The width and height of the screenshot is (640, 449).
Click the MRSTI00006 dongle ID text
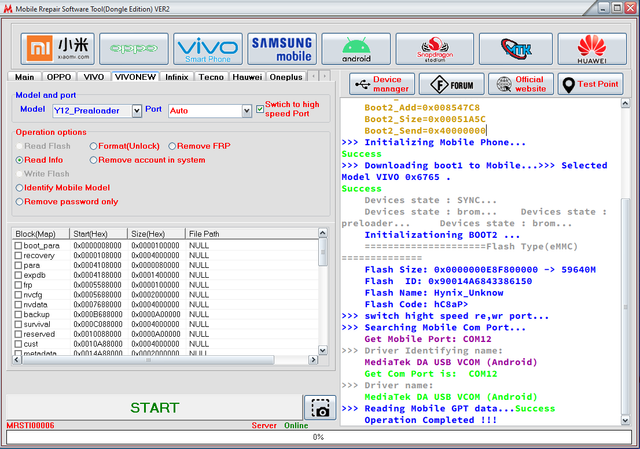[x=30, y=425]
